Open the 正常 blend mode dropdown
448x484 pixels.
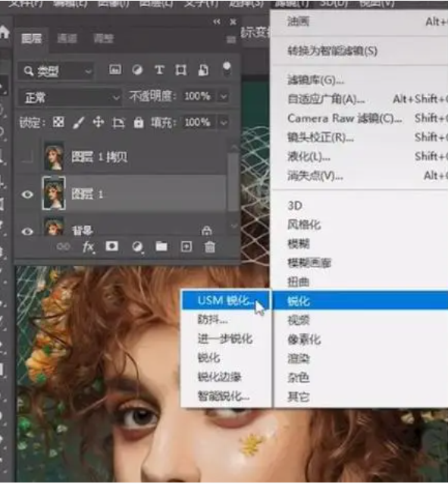point(70,98)
